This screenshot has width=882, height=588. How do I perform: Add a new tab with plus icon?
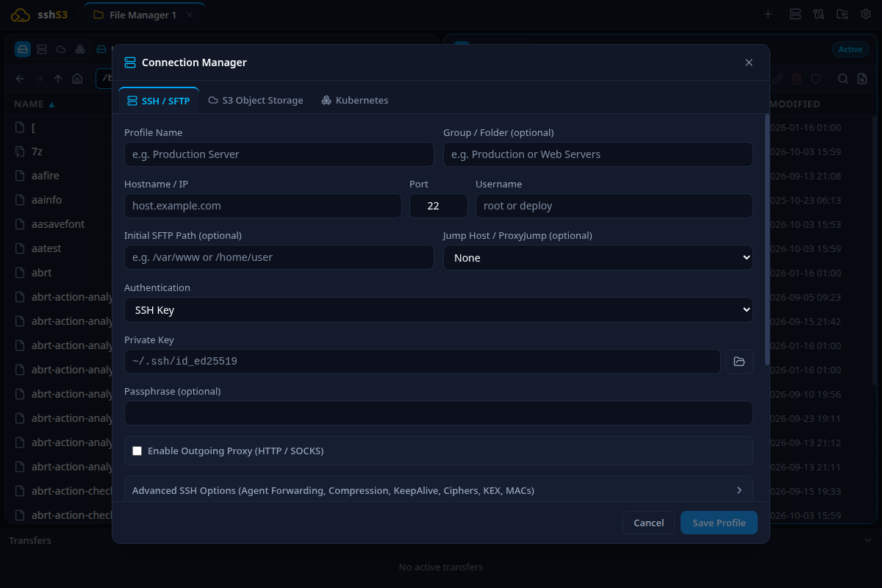(768, 14)
